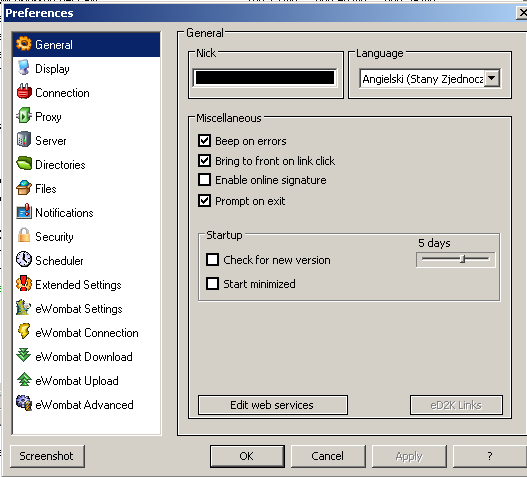Enable online signature checkbox
This screenshot has height=477, width=527.
coord(205,180)
